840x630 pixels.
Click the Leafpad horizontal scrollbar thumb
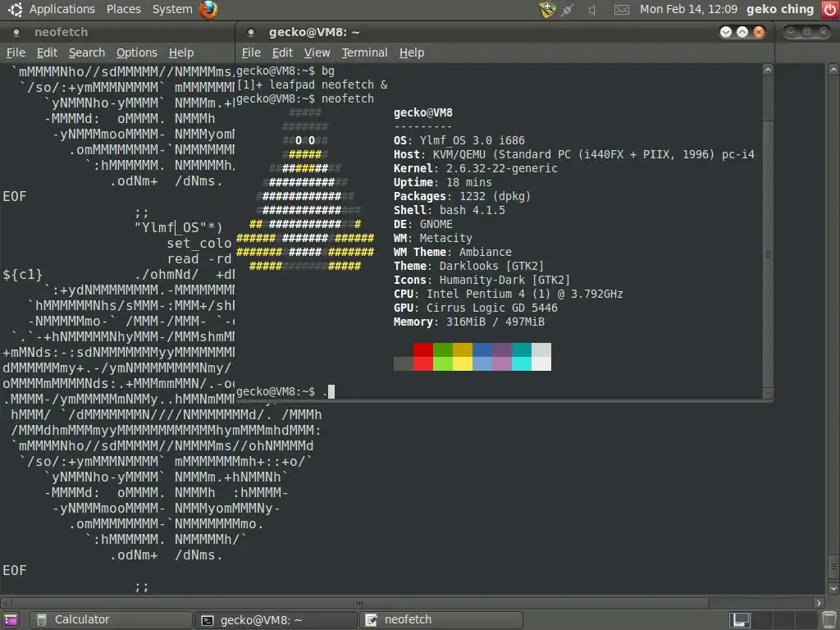pos(360,603)
